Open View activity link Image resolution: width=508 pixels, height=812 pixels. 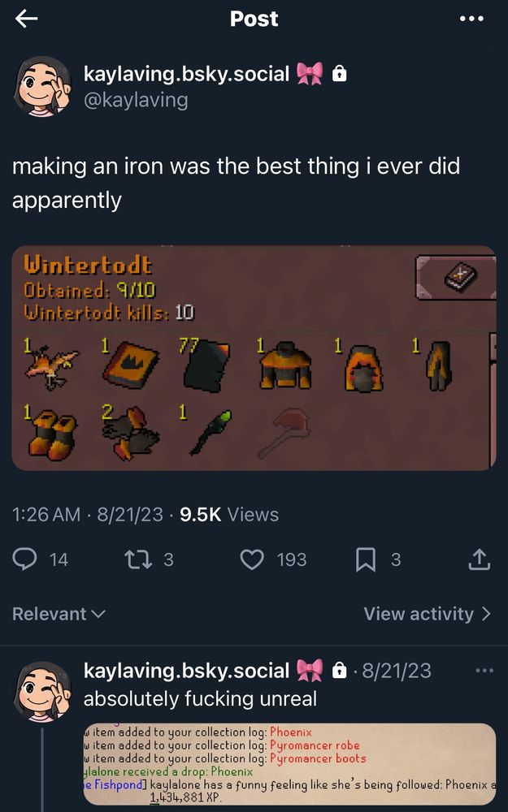[x=428, y=614]
